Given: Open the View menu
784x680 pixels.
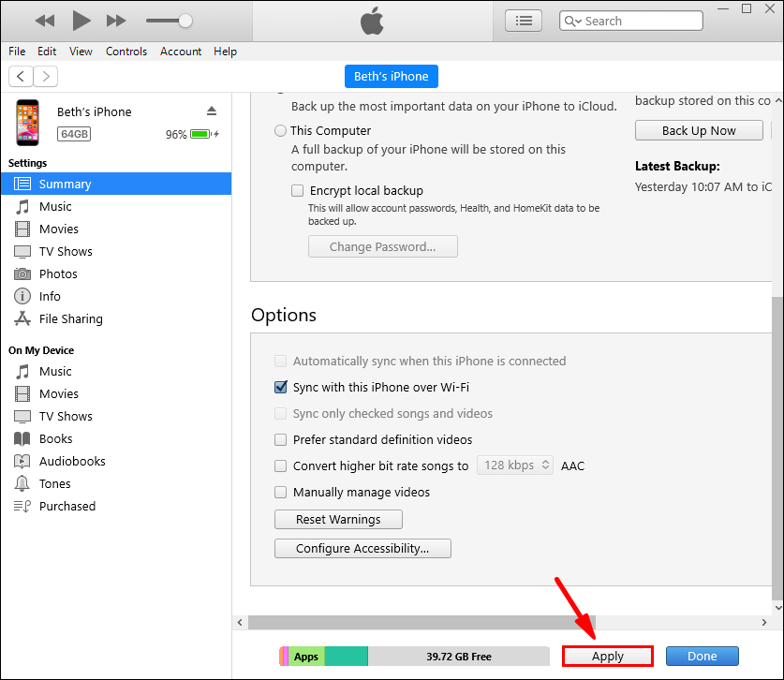Looking at the screenshot, I should pos(81,52).
